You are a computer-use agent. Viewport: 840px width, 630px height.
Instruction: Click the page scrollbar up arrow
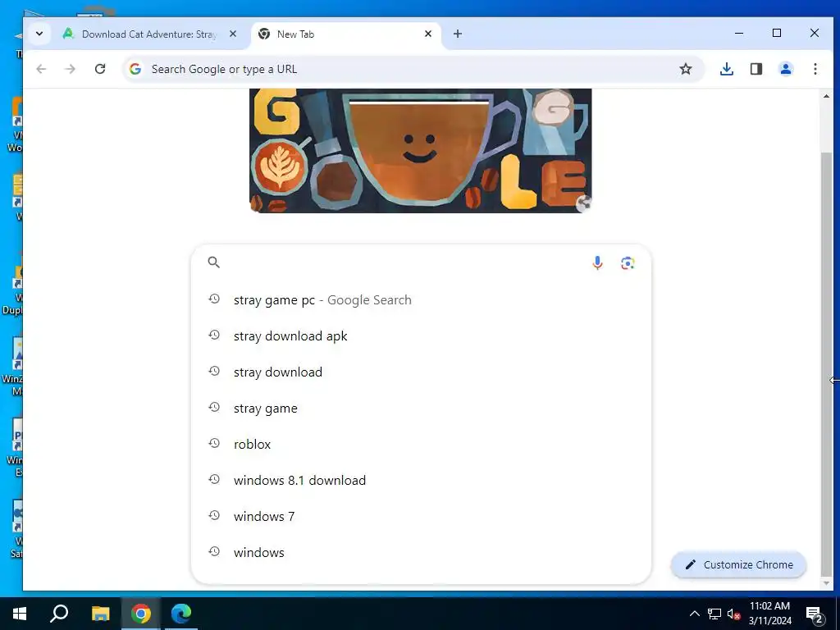pos(827,97)
